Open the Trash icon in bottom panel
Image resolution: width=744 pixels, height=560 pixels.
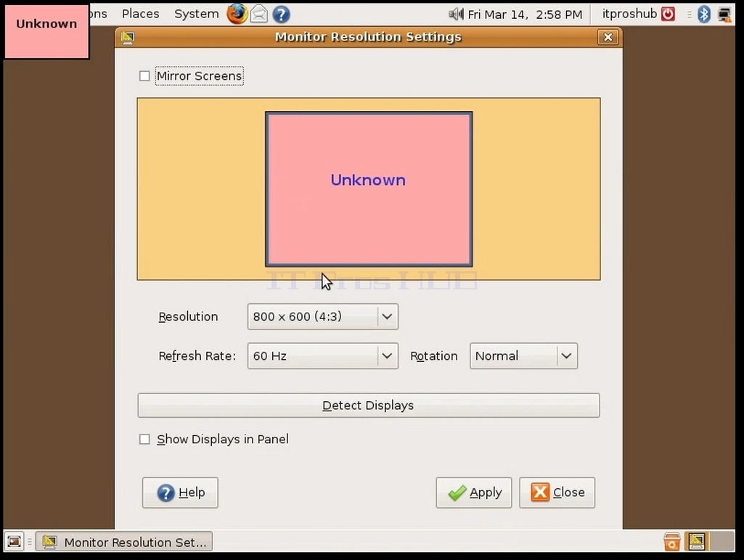(x=672, y=541)
